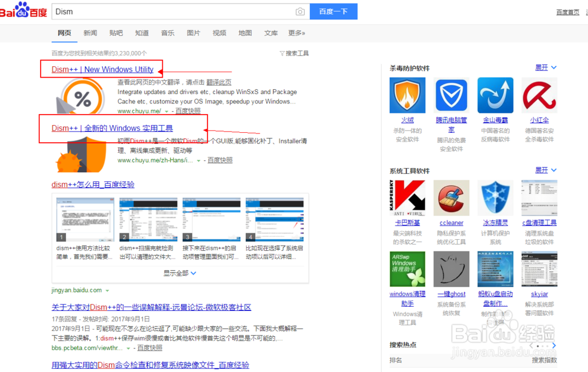Open the 一键ghost ghost icon
Screen dimensions: 588x372
451,269
